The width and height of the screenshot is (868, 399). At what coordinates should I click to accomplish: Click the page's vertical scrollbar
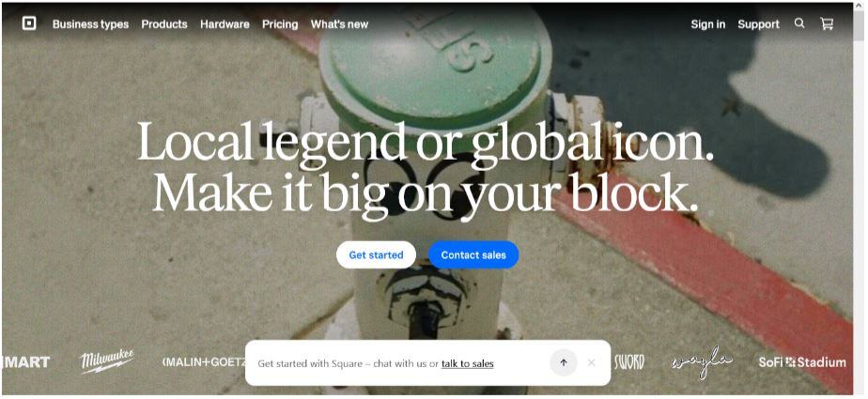tap(859, 199)
